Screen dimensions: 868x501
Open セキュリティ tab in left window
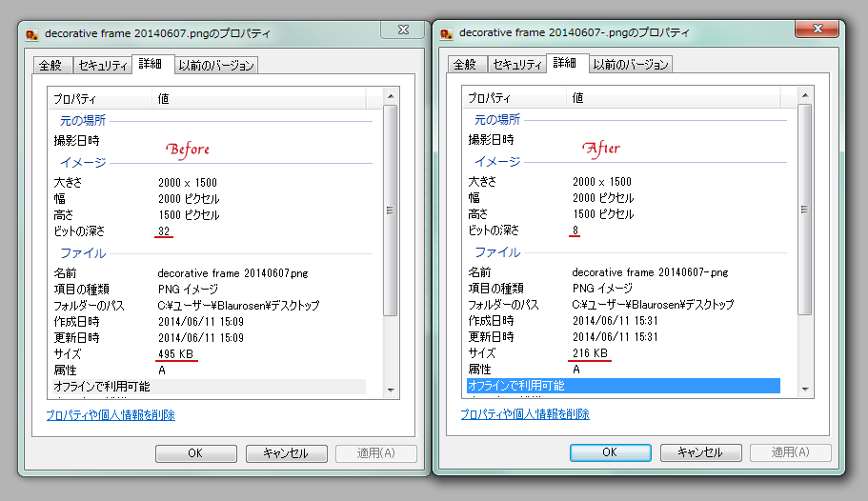[103, 66]
